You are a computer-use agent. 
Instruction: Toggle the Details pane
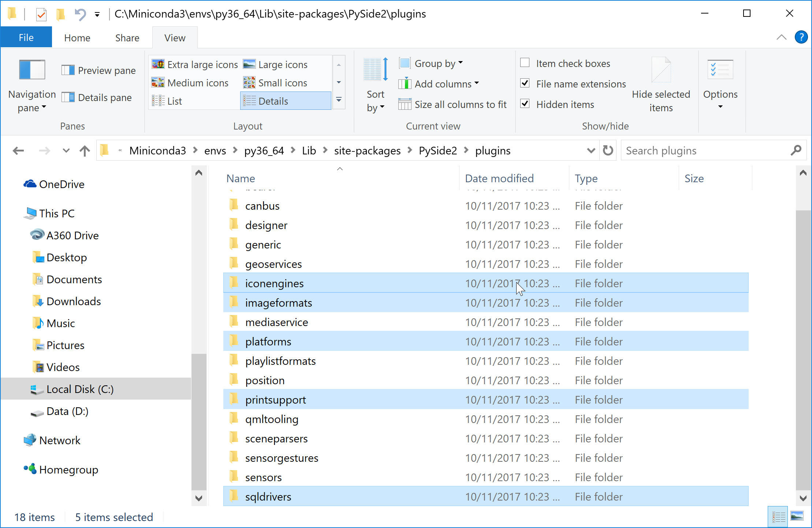[97, 98]
